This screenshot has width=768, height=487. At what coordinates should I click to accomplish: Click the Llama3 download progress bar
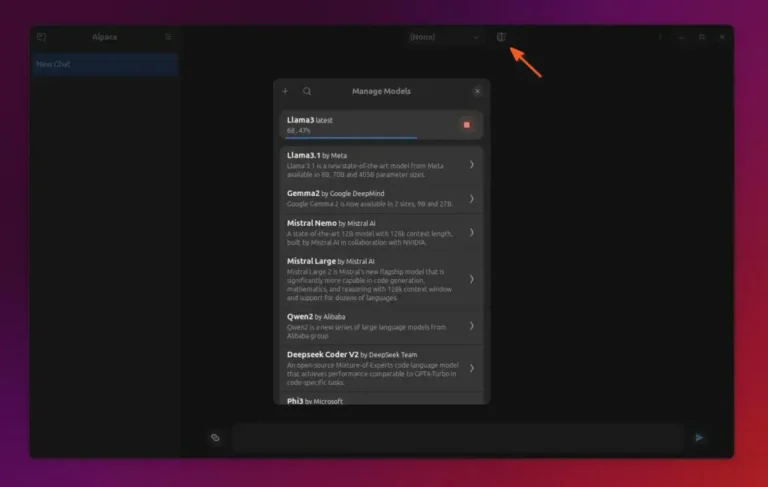(x=351, y=138)
